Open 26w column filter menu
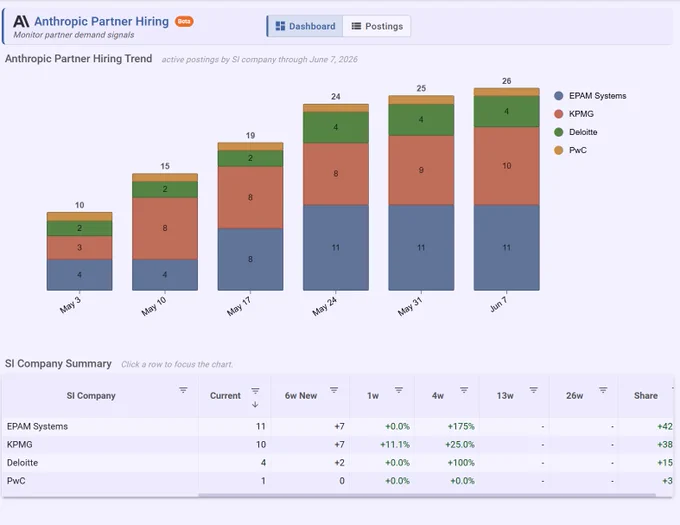Viewport: 680px width, 525px height. coord(603,390)
